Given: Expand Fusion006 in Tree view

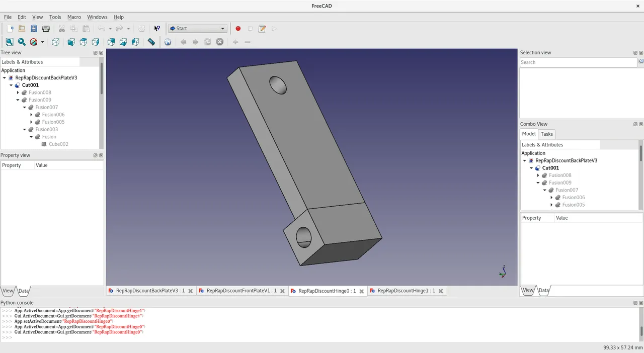Looking at the screenshot, I should (x=31, y=115).
